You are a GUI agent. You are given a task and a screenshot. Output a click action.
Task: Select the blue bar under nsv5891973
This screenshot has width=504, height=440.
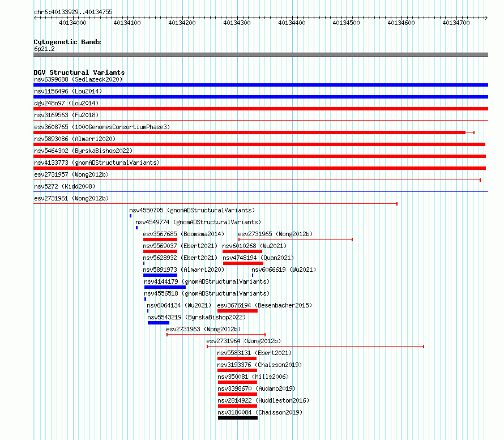pos(160,275)
